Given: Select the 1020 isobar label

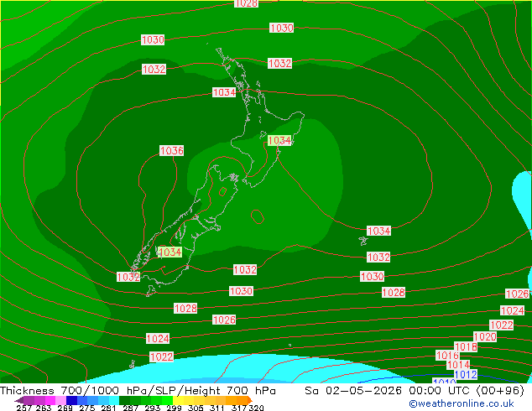Looking at the screenshot, I should [x=485, y=336].
